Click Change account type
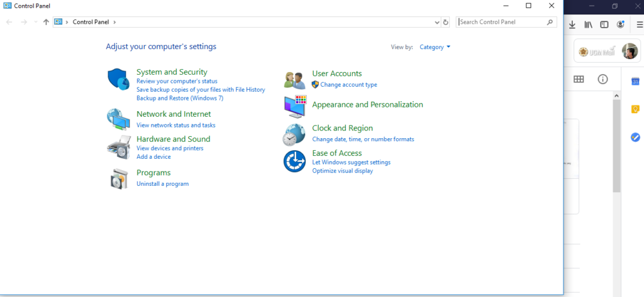 pos(348,85)
